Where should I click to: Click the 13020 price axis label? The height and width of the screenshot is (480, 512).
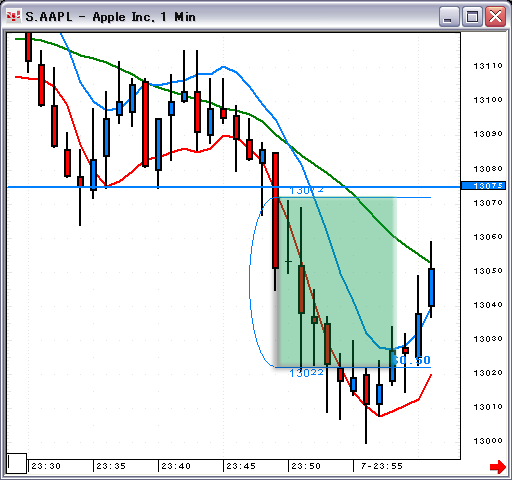(488, 373)
